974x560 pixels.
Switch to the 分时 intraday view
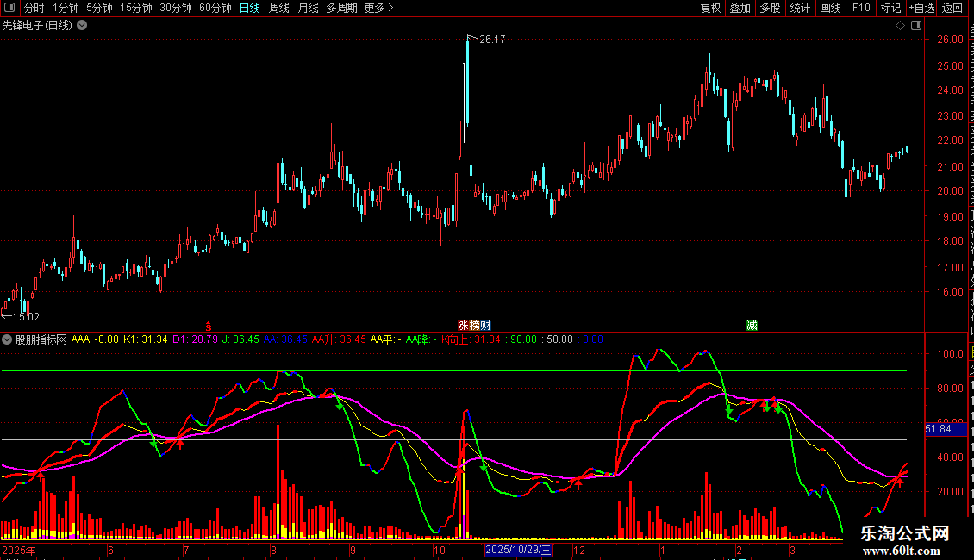(34, 8)
